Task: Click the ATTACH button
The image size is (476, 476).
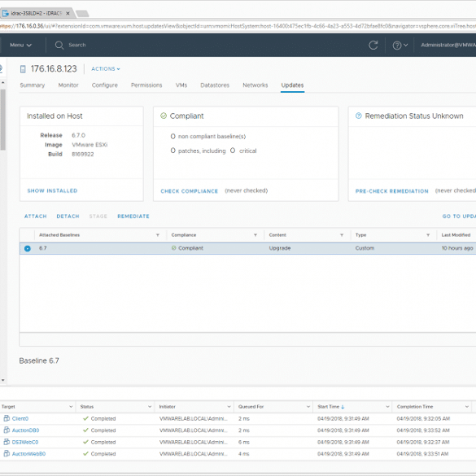Action: [36, 216]
